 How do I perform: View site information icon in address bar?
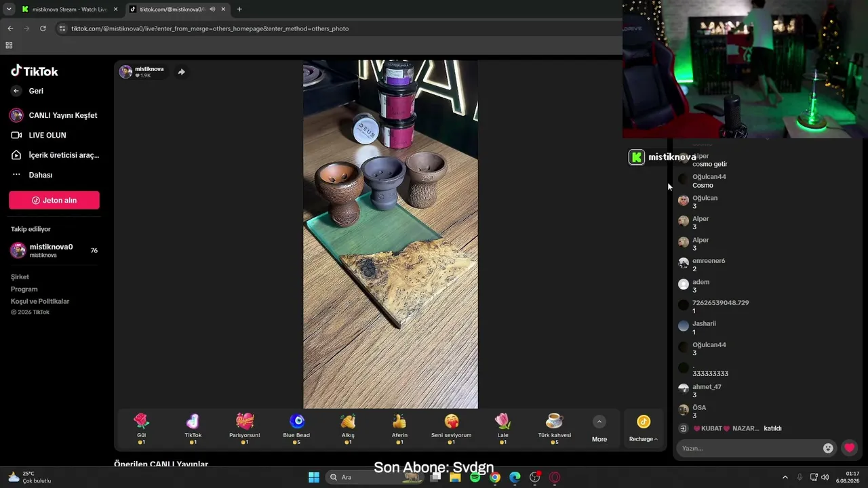coord(62,28)
